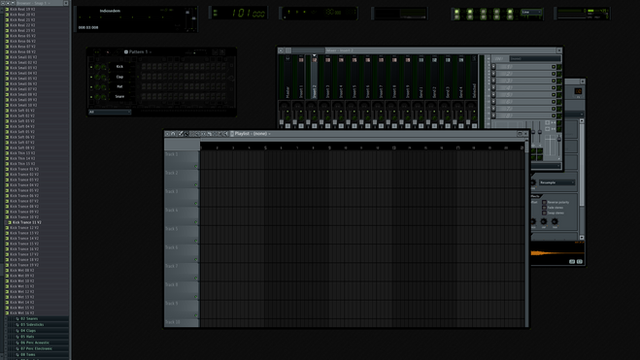Screen dimensions: 640x360
Task: Mute the Hat channel via its green LED
Action: [91, 87]
